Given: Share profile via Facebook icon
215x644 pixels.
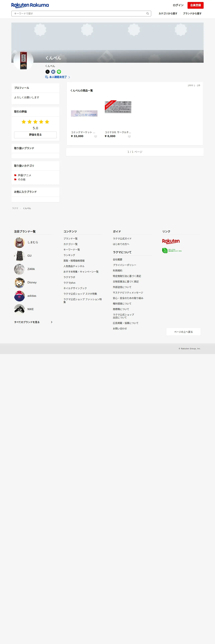Looking at the screenshot, I should coord(53,72).
